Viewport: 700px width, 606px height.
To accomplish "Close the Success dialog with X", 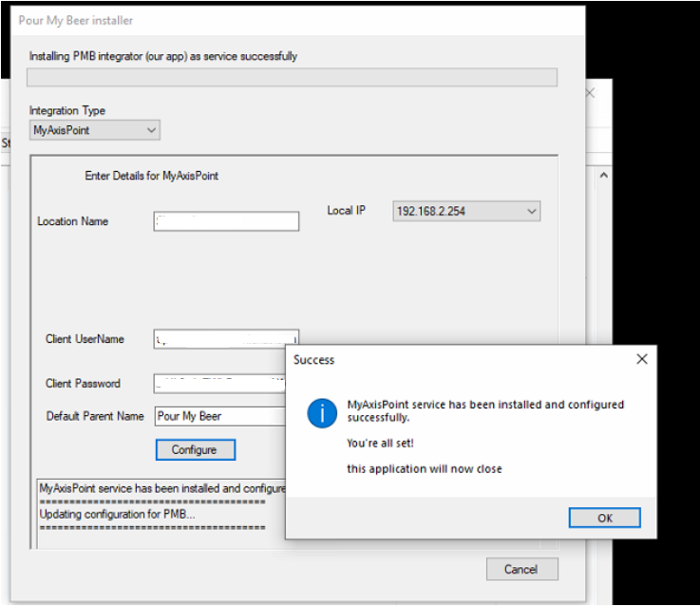I will pyautogui.click(x=641, y=359).
